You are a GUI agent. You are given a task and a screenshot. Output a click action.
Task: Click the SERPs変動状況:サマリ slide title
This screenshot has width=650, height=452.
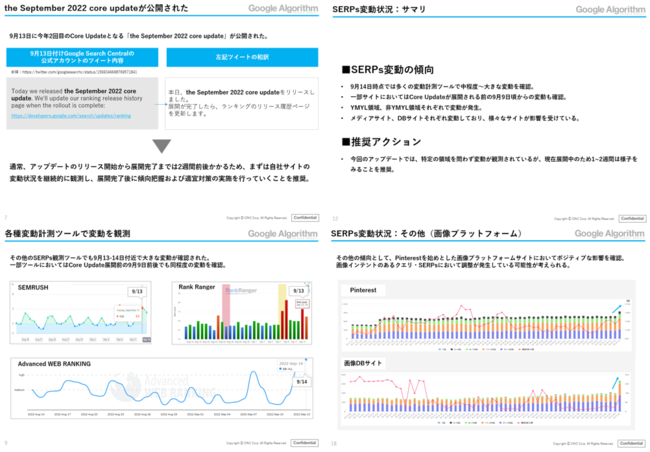click(x=379, y=9)
